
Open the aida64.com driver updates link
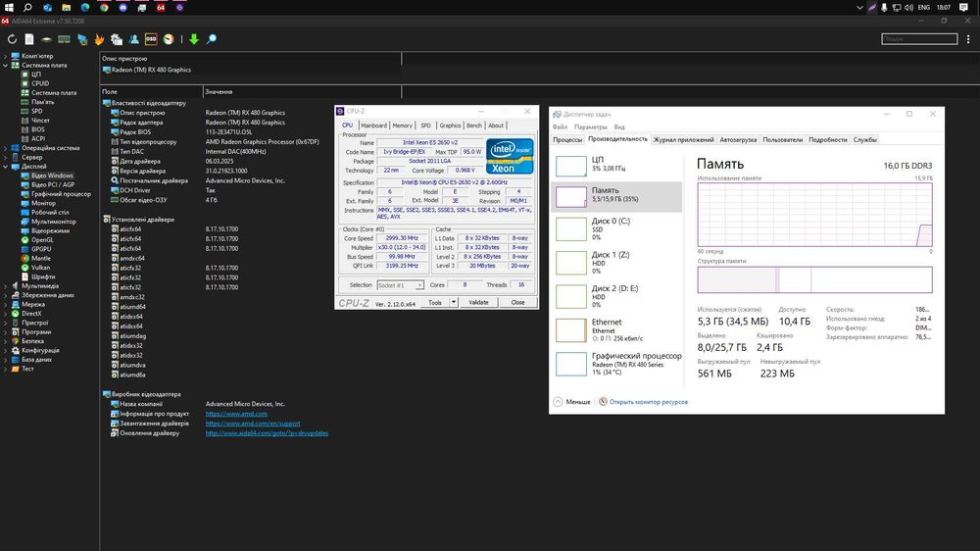coord(267,432)
